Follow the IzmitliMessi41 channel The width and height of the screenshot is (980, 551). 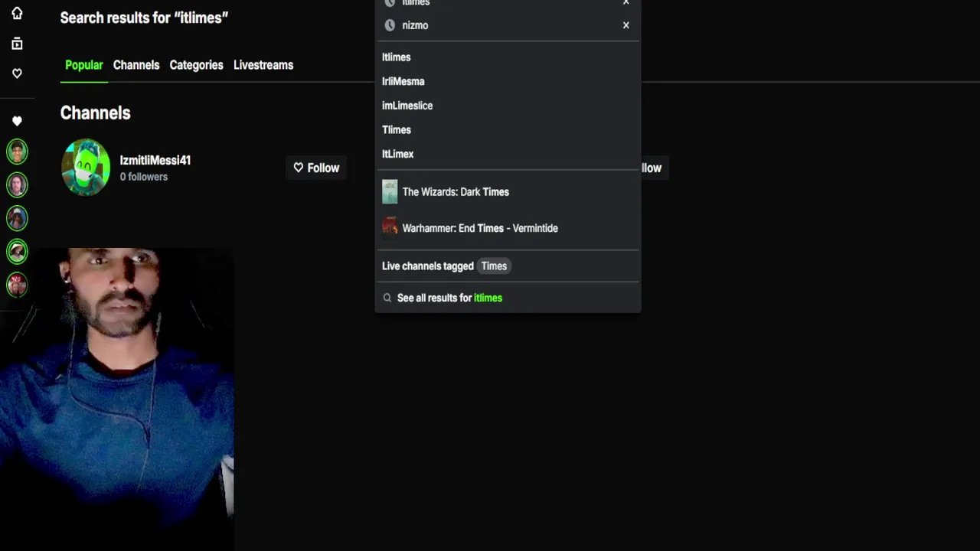[x=316, y=168]
